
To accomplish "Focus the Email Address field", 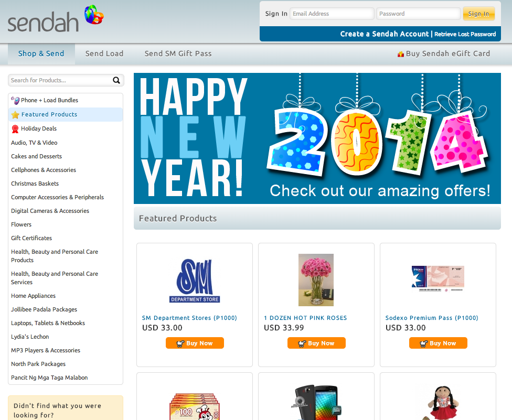I will (x=332, y=14).
